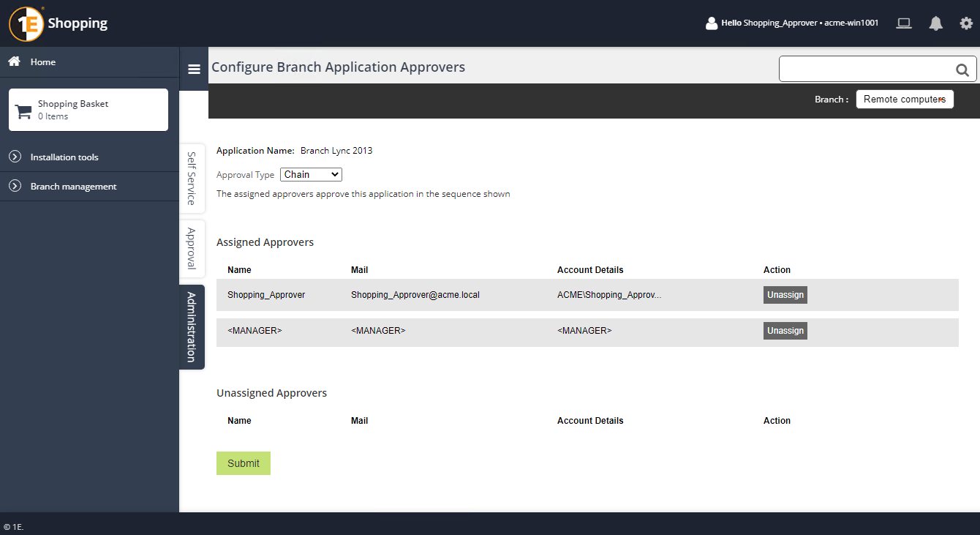Screen dimensions: 980x535
Task: Open the settings gear icon
Action: (966, 23)
